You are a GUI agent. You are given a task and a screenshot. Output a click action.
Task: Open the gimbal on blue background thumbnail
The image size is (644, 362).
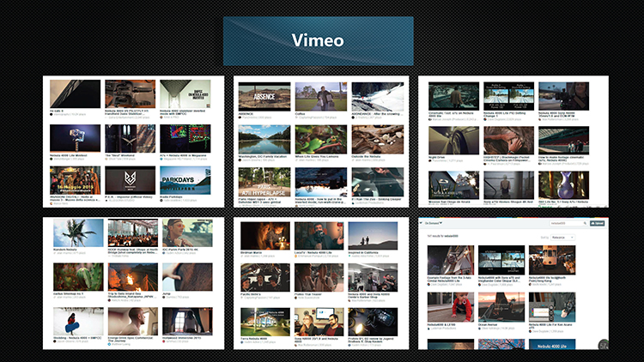click(x=76, y=138)
